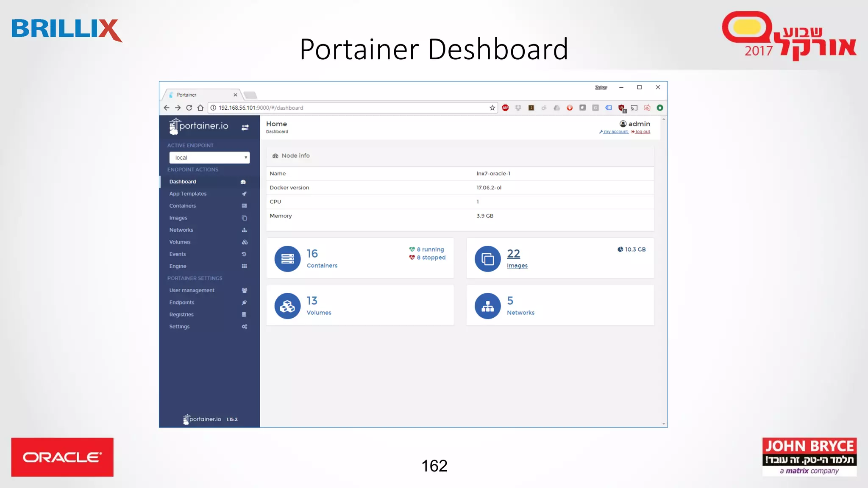Open the my account link
Viewport: 868px width, 488px height.
tap(614, 132)
